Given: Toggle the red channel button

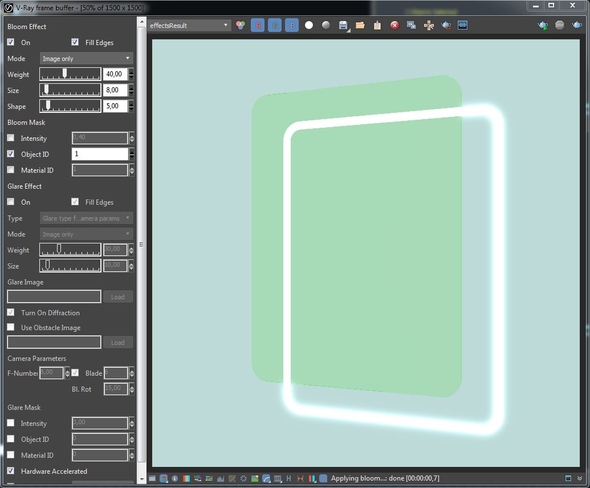Looking at the screenshot, I should click(x=258, y=26).
